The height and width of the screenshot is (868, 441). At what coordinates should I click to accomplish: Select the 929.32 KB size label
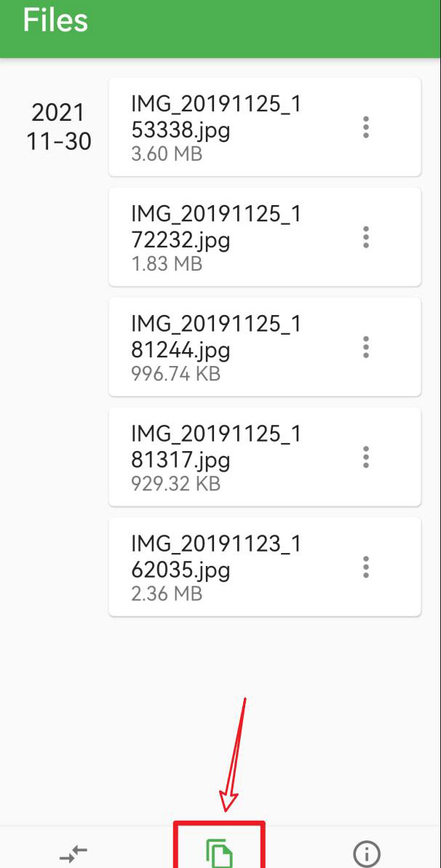175,484
